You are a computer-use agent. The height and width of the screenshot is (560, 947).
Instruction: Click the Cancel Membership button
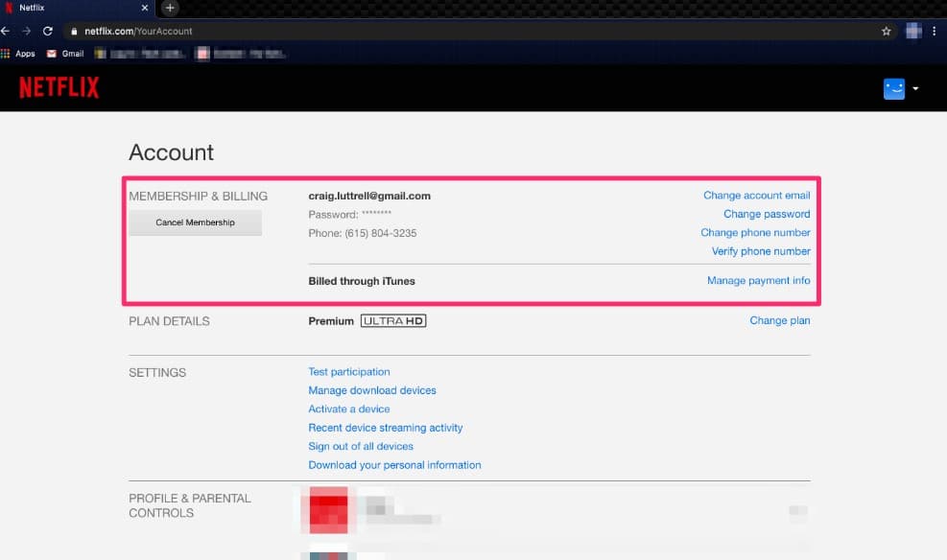(195, 222)
